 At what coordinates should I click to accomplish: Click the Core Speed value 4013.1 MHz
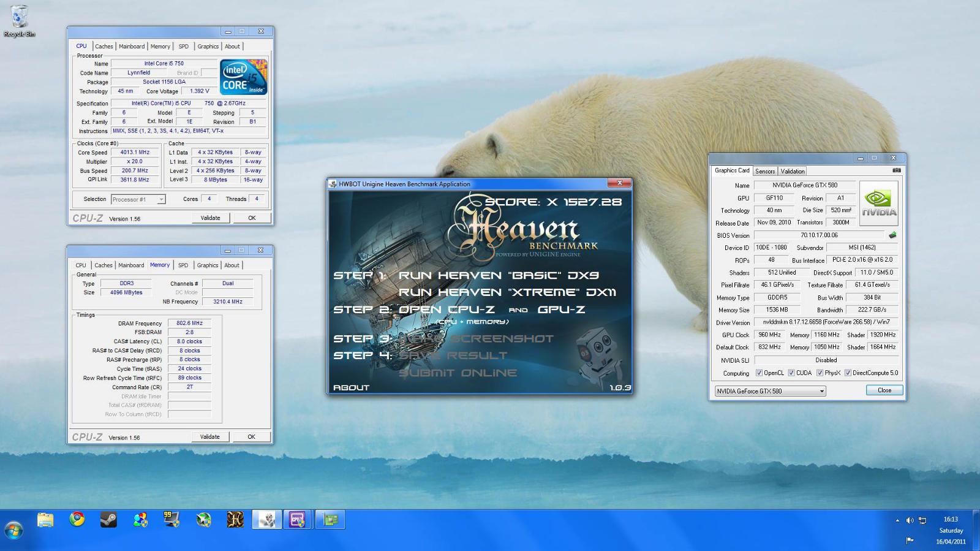click(x=135, y=153)
